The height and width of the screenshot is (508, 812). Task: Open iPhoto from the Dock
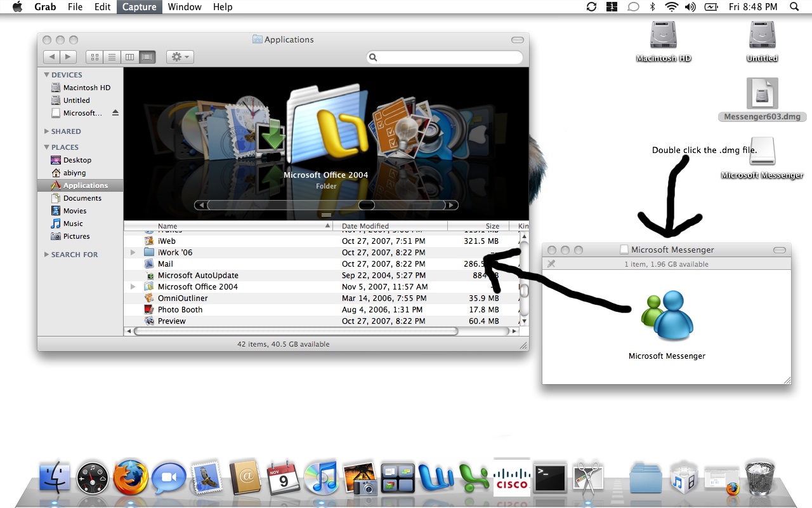(x=360, y=478)
